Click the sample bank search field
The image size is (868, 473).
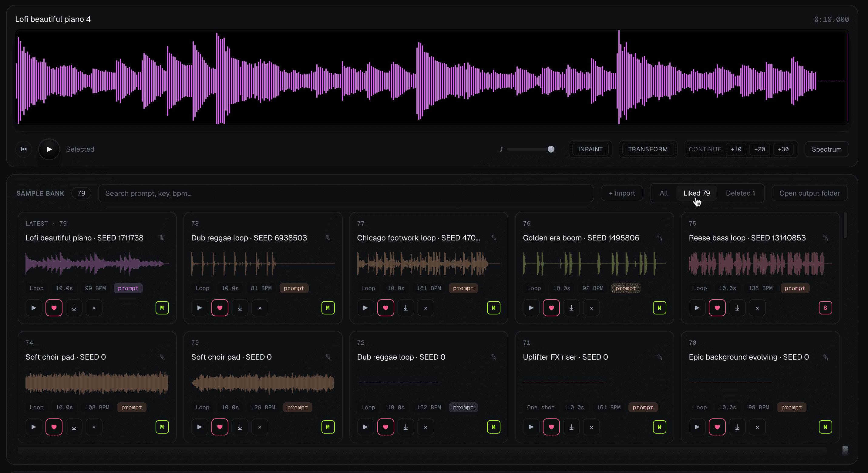coord(346,193)
